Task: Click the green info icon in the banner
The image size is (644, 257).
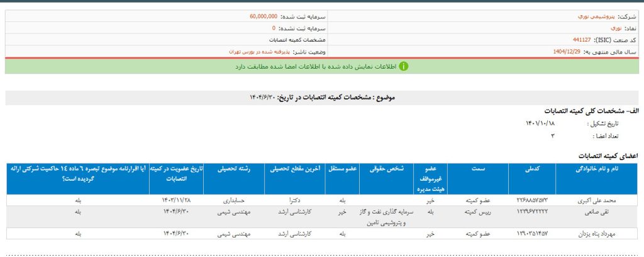Action: (404, 66)
